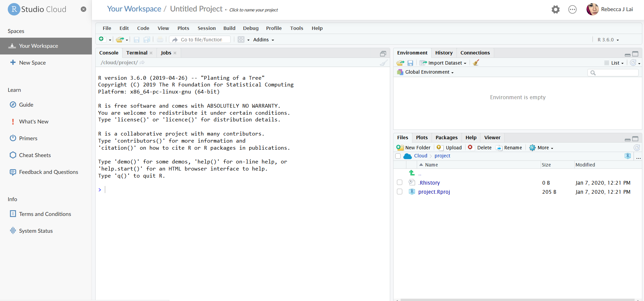This screenshot has width=644, height=301.
Task: Maximize the Files pane
Action: click(635, 139)
